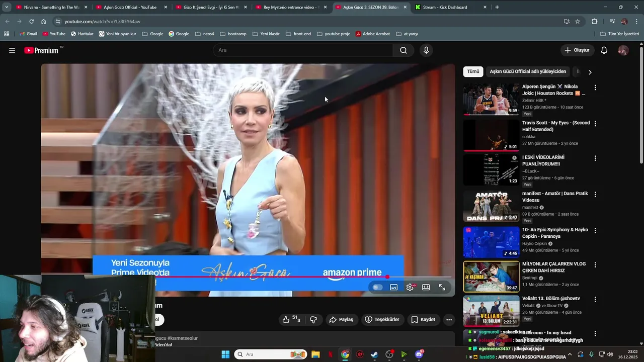Open options for Veliaht 13. Bölüm video
The image size is (644, 362).
[x=595, y=299]
